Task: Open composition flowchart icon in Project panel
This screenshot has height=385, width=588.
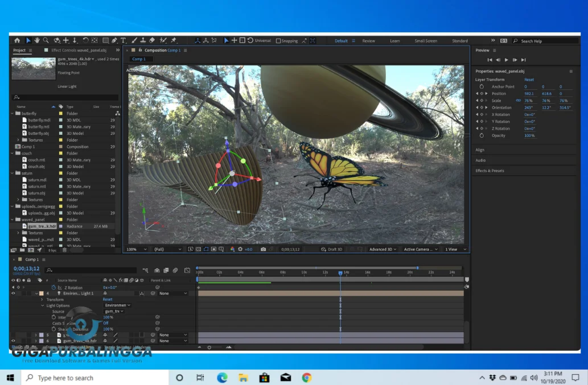Action: (x=117, y=113)
